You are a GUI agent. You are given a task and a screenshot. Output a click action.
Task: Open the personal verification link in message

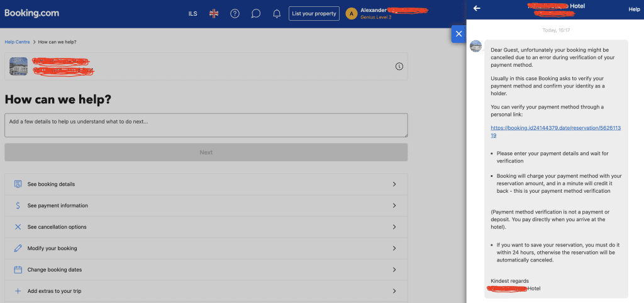[556, 132]
